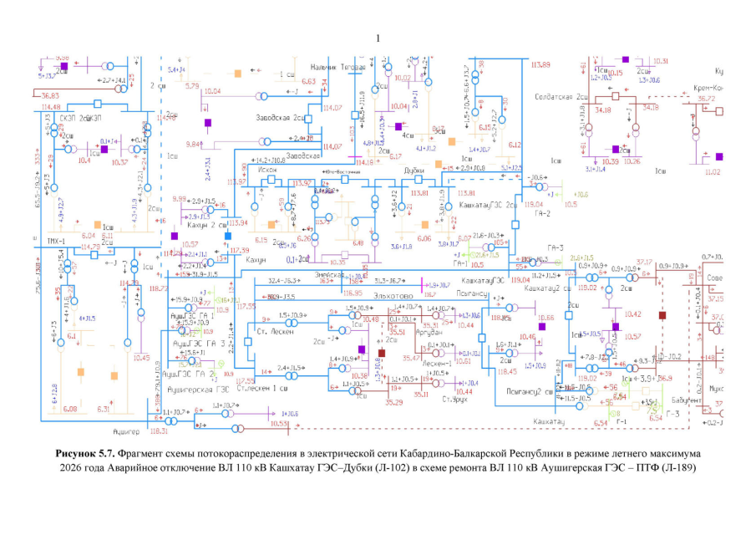Click the voltage value "116.95" under Змейская
Screen dimensions: 756x535
pyautogui.click(x=353, y=293)
